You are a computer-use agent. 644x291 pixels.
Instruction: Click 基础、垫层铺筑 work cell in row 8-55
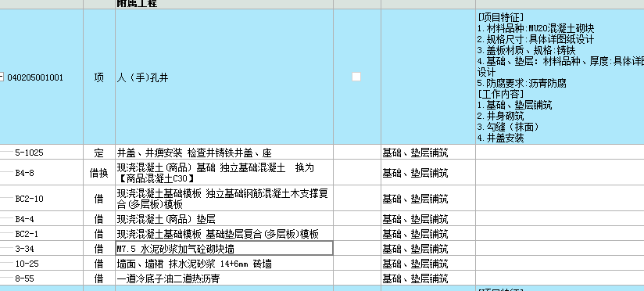click(x=428, y=278)
